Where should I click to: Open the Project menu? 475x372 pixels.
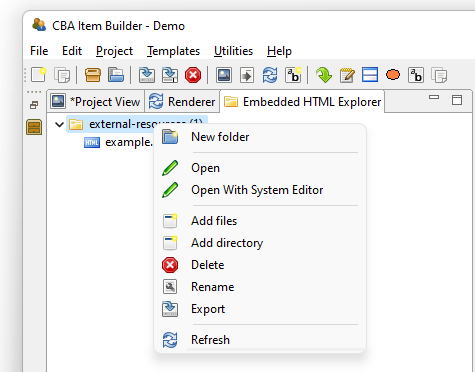114,51
